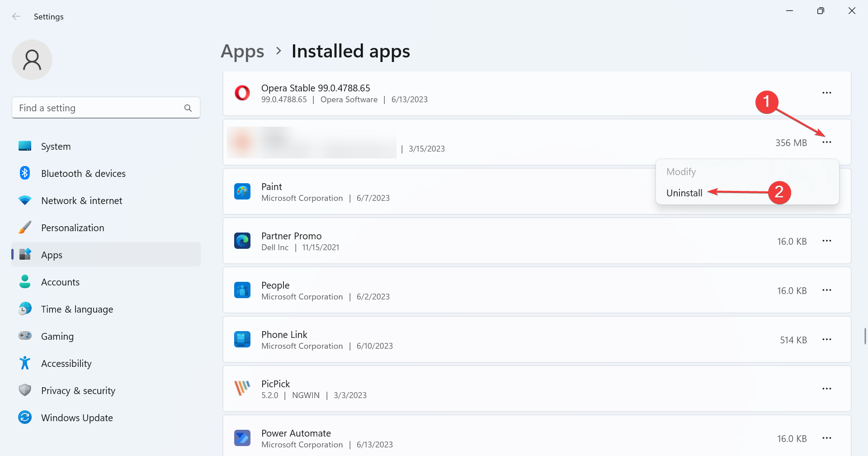Open more options for Opera Stable
The width and height of the screenshot is (868, 456).
coord(827,93)
